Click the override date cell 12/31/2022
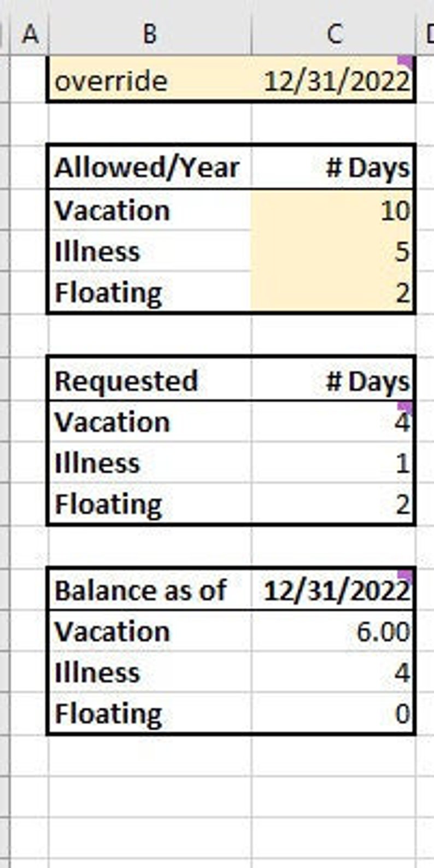Image resolution: width=434 pixels, height=868 pixels. click(333, 80)
